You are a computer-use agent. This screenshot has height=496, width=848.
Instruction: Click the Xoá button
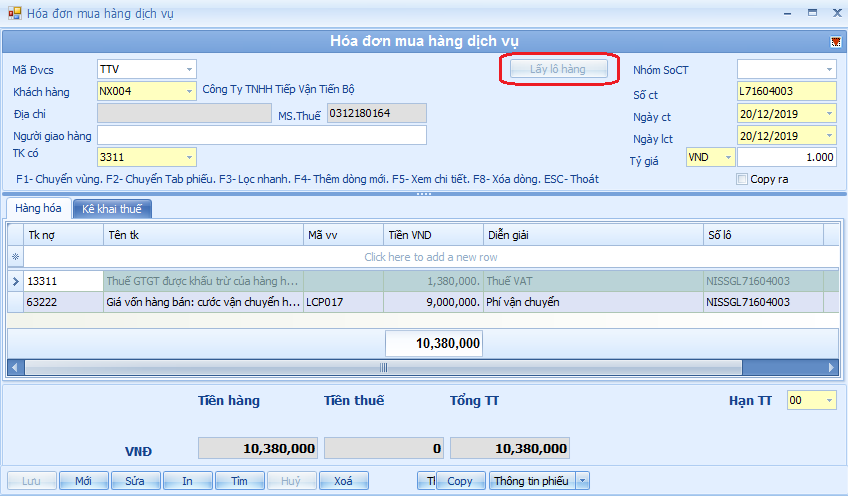pyautogui.click(x=343, y=480)
